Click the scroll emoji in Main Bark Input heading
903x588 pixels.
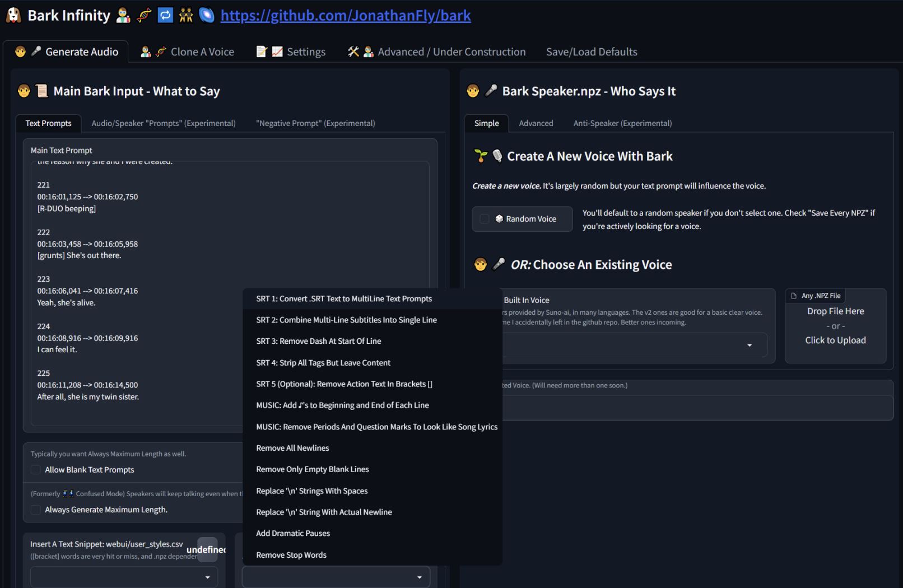42,91
